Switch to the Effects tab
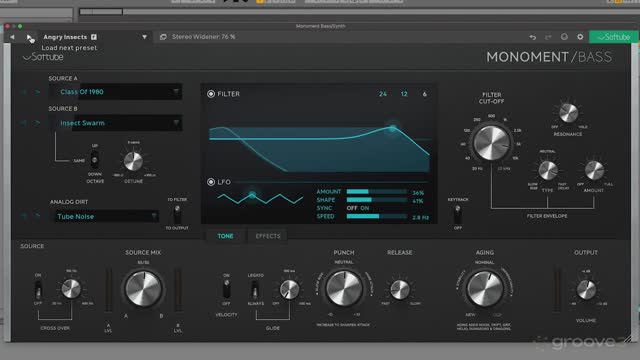Viewport: 640px width, 360px height. 268,236
